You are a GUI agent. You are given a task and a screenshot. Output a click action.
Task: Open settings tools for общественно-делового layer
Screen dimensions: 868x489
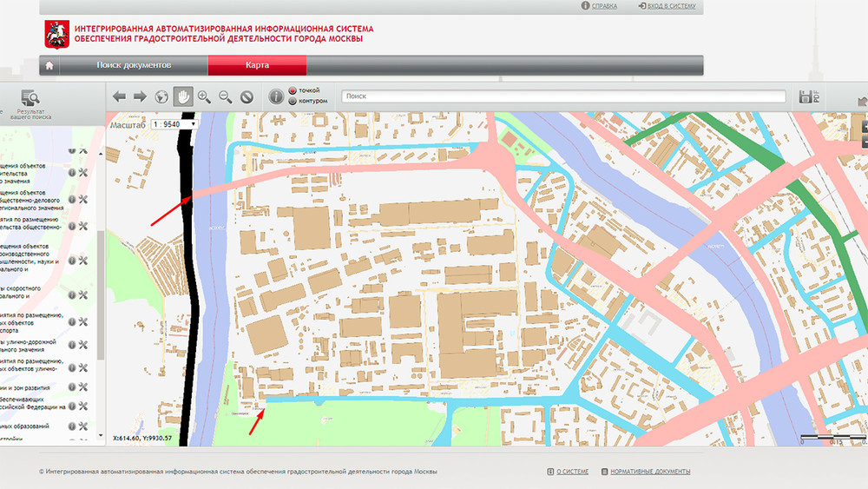pyautogui.click(x=83, y=200)
